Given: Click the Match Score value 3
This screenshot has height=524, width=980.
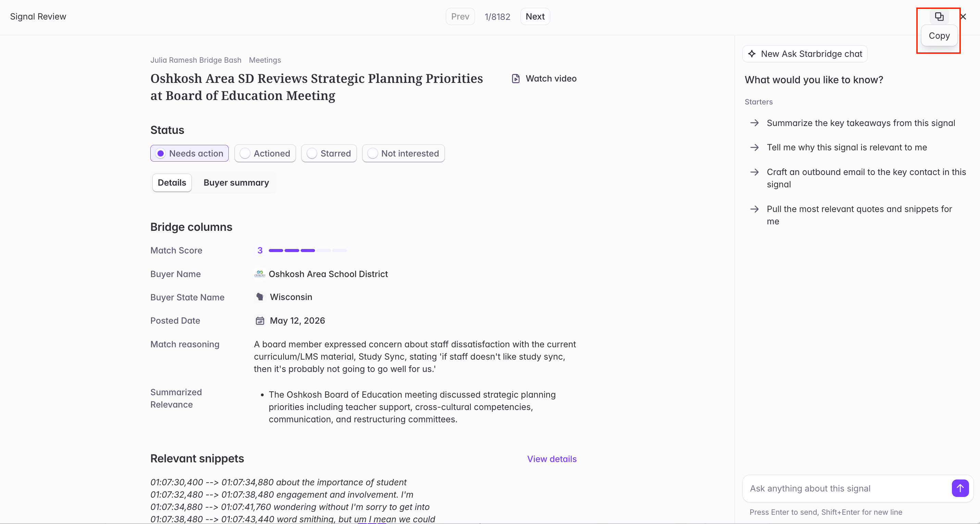Looking at the screenshot, I should [260, 250].
